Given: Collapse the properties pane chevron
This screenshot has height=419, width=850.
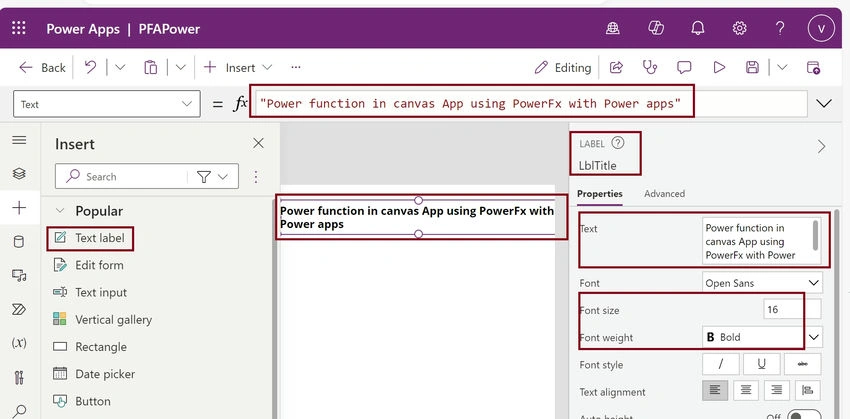Looking at the screenshot, I should (822, 146).
